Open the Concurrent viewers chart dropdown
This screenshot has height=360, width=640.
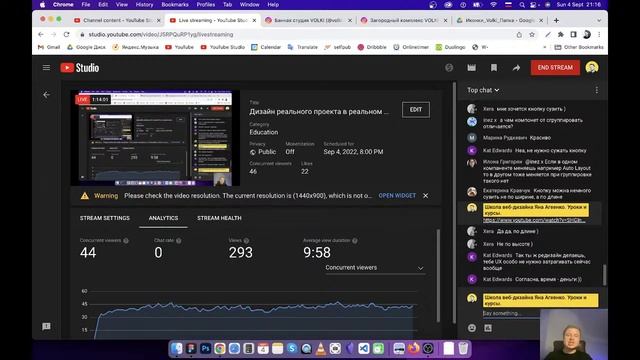(375, 268)
